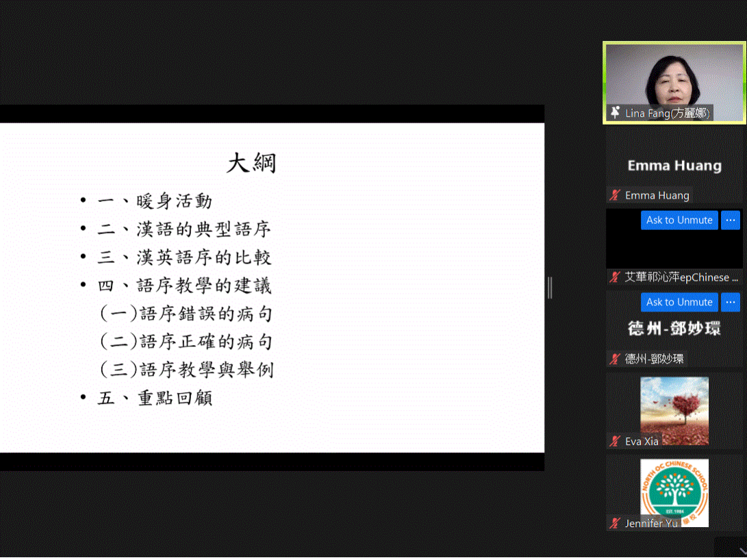The height and width of the screenshot is (560, 747).
Task: Click the pin icon beside Lina Fang
Action: tap(615, 112)
